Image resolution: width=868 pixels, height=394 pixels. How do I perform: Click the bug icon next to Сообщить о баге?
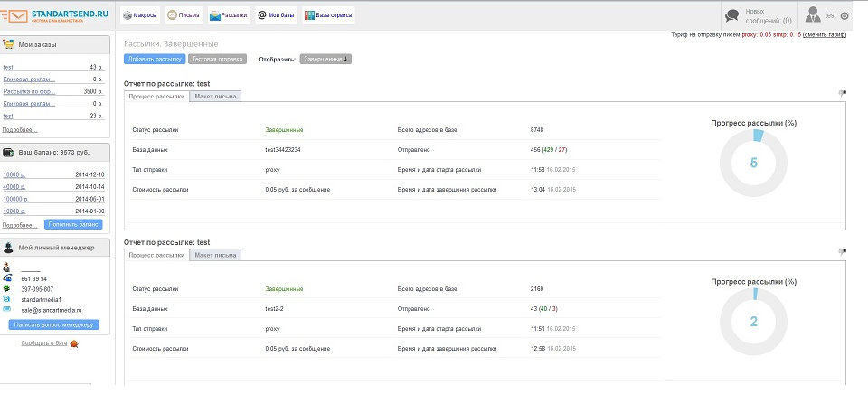[x=73, y=343]
